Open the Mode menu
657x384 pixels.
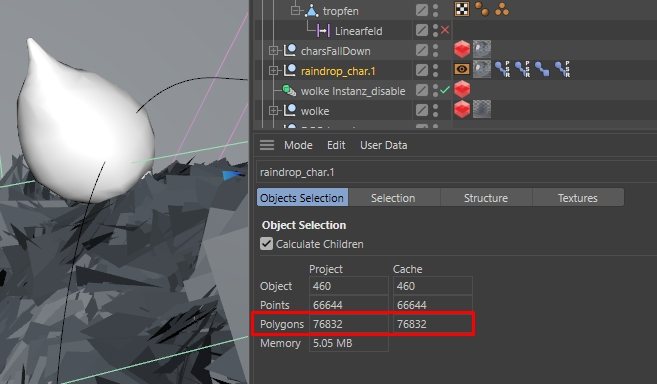[x=298, y=145]
